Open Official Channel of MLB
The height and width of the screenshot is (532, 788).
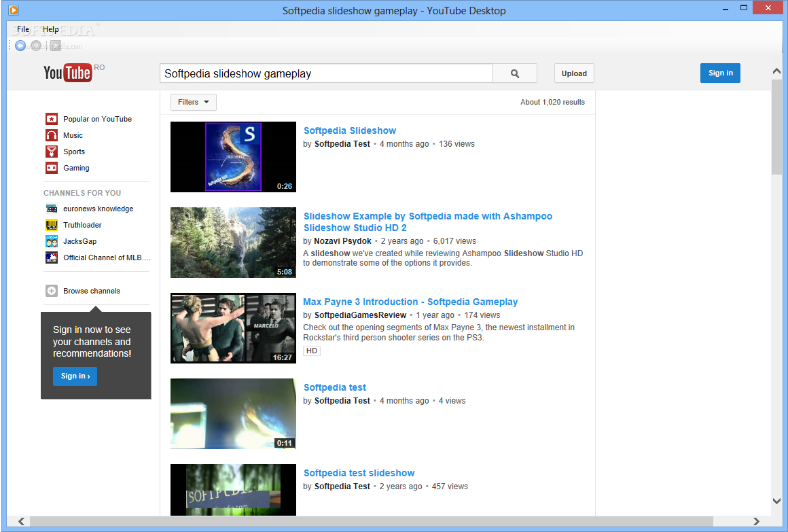[x=107, y=258]
